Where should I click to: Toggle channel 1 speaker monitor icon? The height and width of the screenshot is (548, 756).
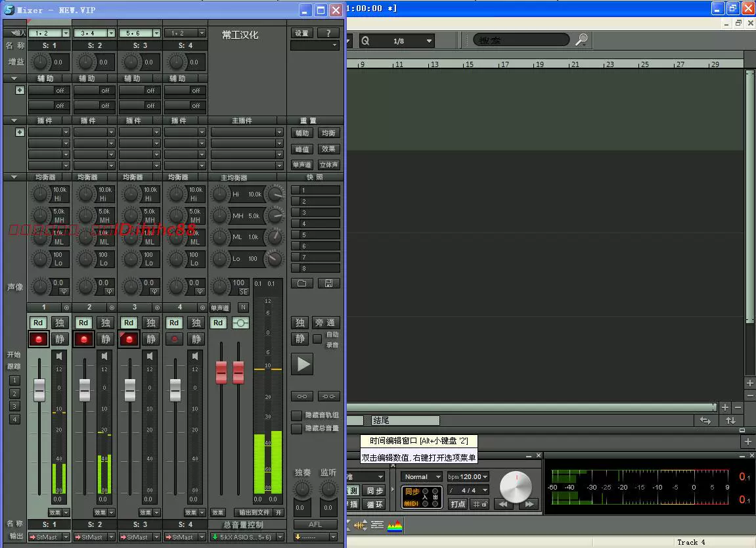[59, 356]
